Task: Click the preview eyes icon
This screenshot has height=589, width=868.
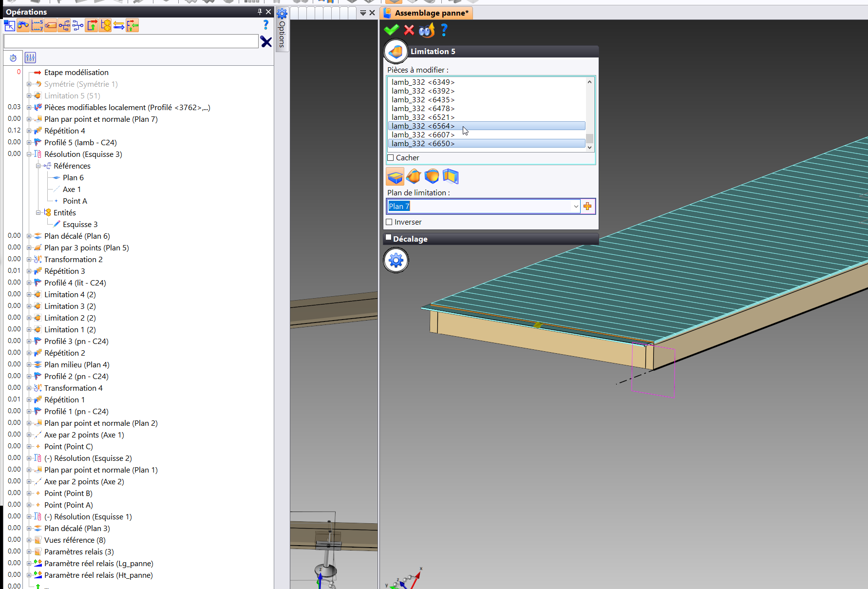Action: click(x=427, y=30)
